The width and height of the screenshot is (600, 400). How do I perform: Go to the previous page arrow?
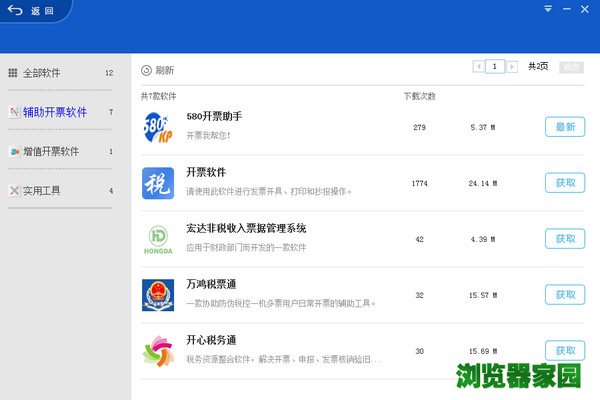tap(478, 66)
